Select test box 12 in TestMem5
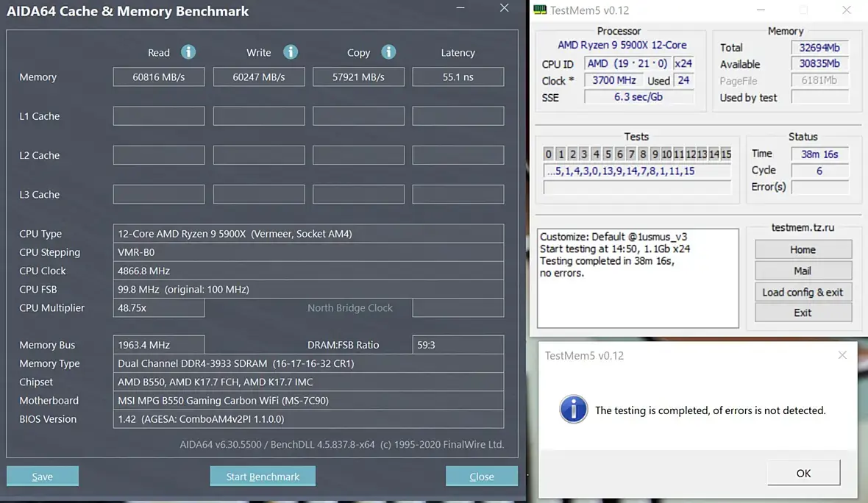868x503 pixels. (690, 154)
